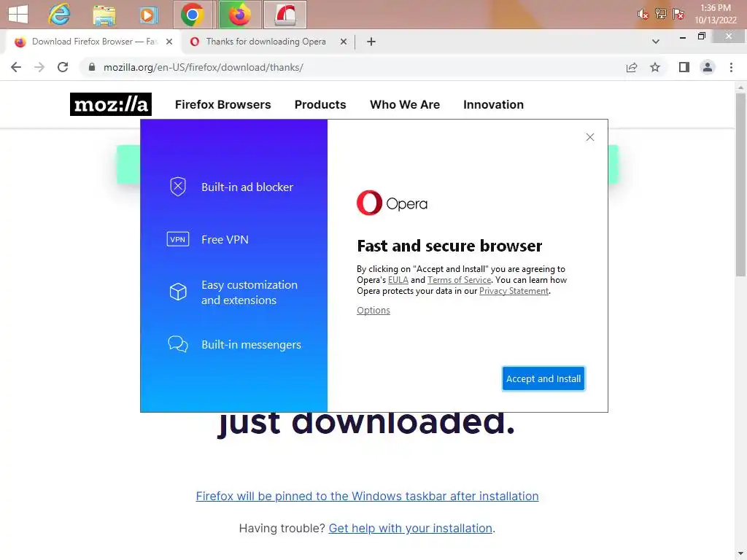Click Accept and Install button
Viewport: 747px width, 560px height.
click(x=543, y=378)
